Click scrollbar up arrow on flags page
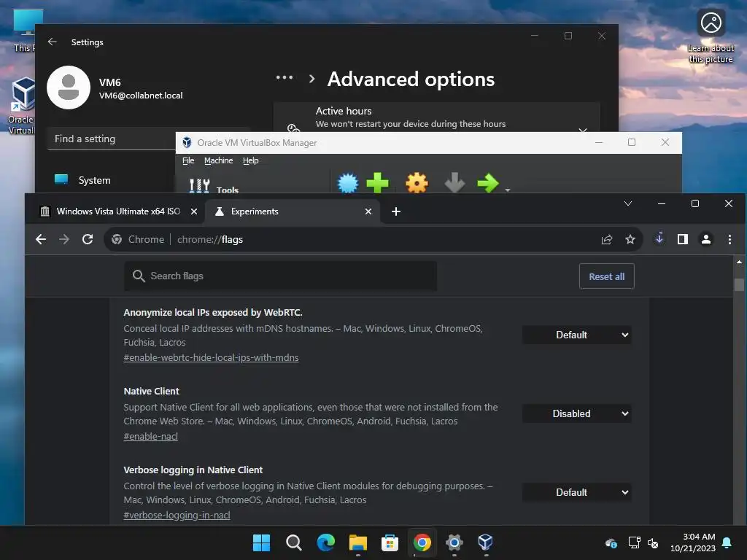The width and height of the screenshot is (747, 560). 739,262
